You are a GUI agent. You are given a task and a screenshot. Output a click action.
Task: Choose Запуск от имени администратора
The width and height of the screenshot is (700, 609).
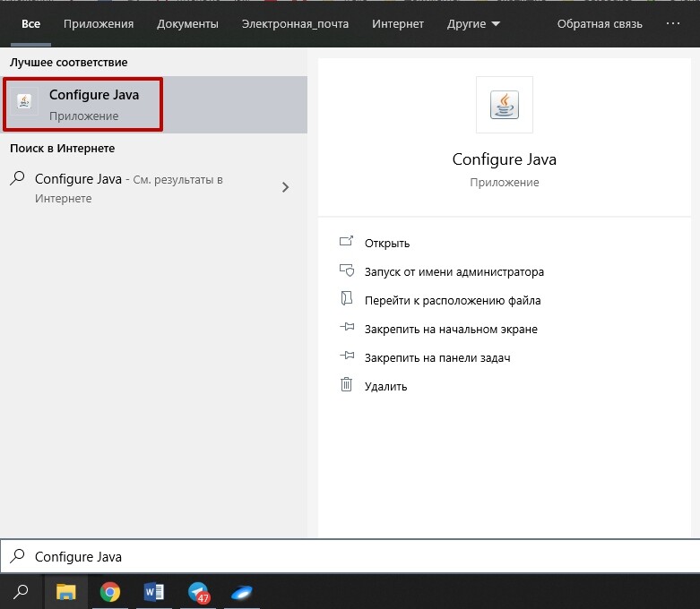tap(454, 271)
